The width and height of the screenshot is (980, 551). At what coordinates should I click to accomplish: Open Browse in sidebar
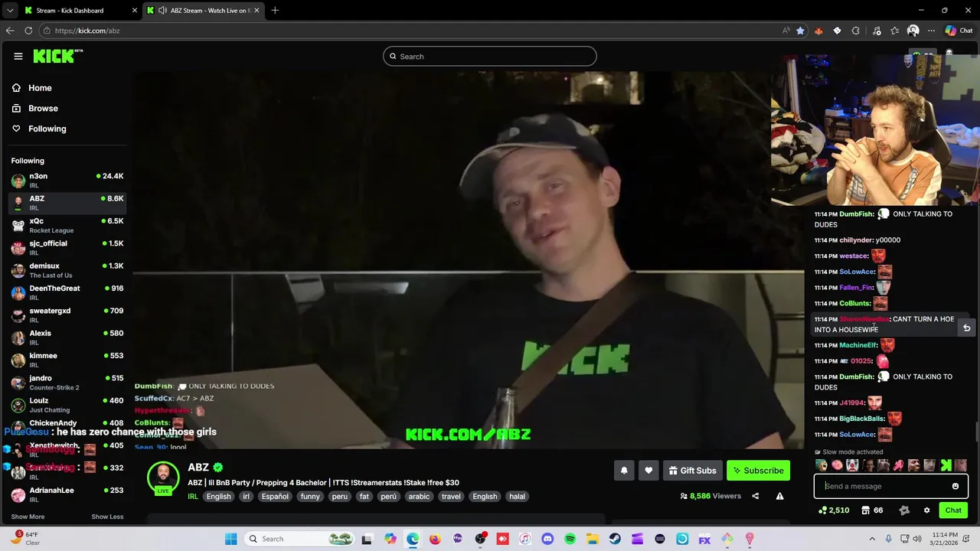43,109
